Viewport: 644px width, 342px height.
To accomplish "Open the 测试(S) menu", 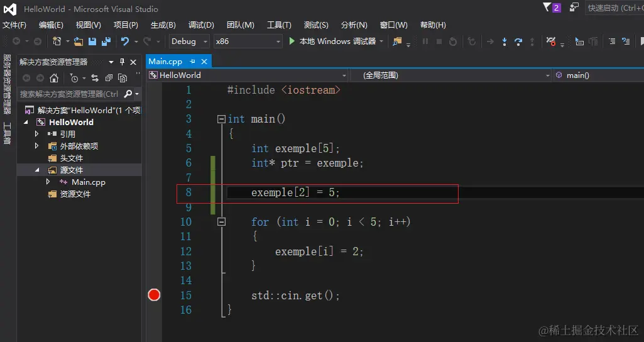I will point(316,25).
